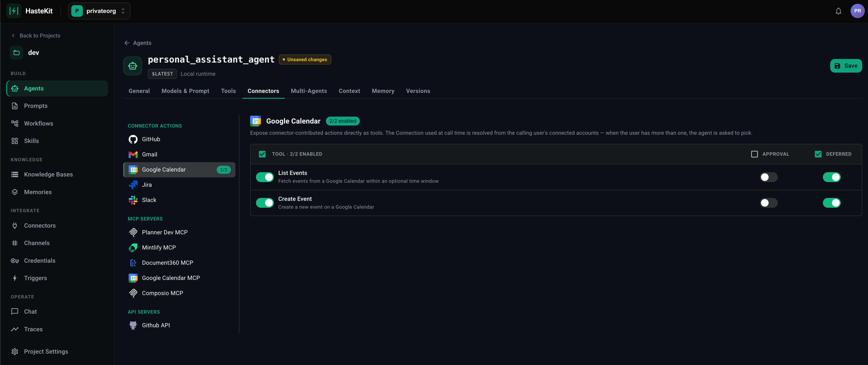The image size is (868, 365).
Task: Switch to the Tools tab
Action: (x=228, y=91)
